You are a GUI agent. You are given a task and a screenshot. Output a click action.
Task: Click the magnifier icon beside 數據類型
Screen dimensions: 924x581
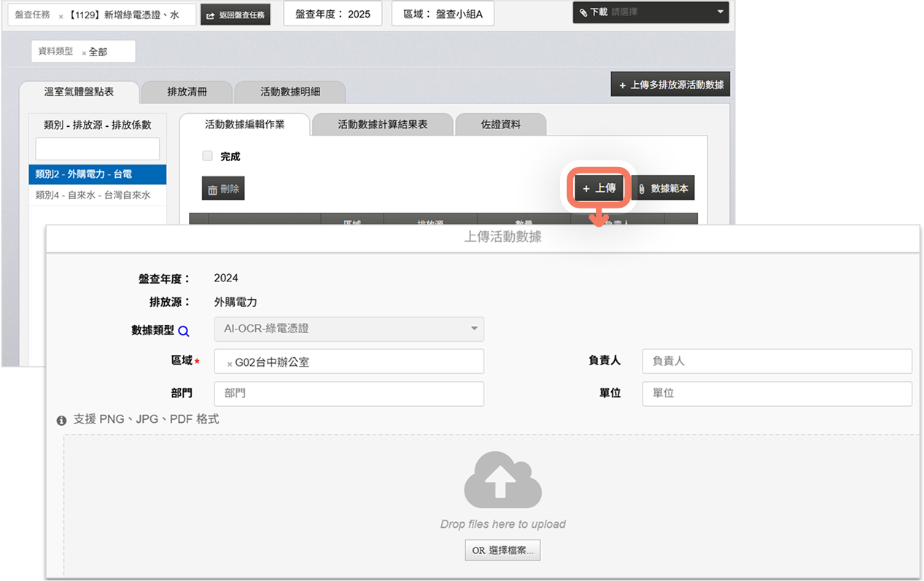tap(184, 331)
